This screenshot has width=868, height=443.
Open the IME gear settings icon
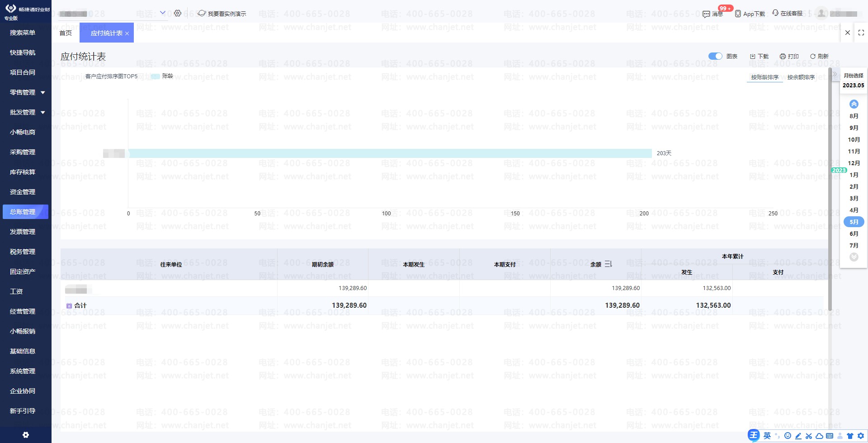pyautogui.click(x=861, y=436)
